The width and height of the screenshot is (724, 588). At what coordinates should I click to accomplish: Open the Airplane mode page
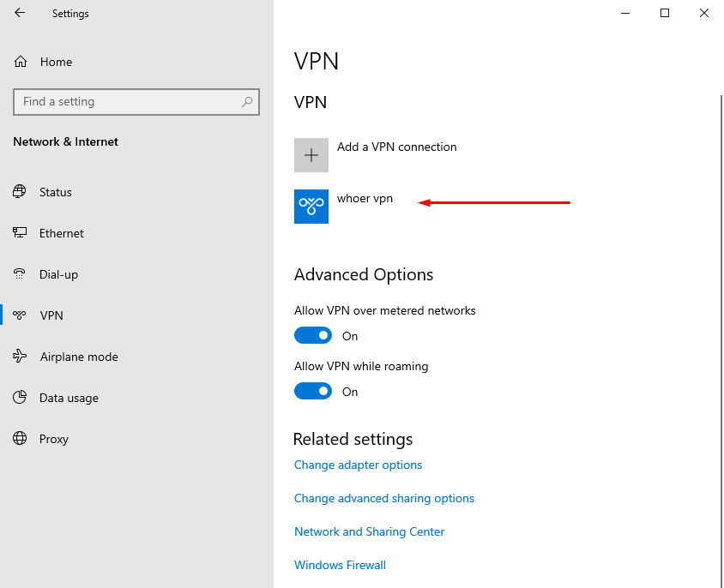(79, 357)
